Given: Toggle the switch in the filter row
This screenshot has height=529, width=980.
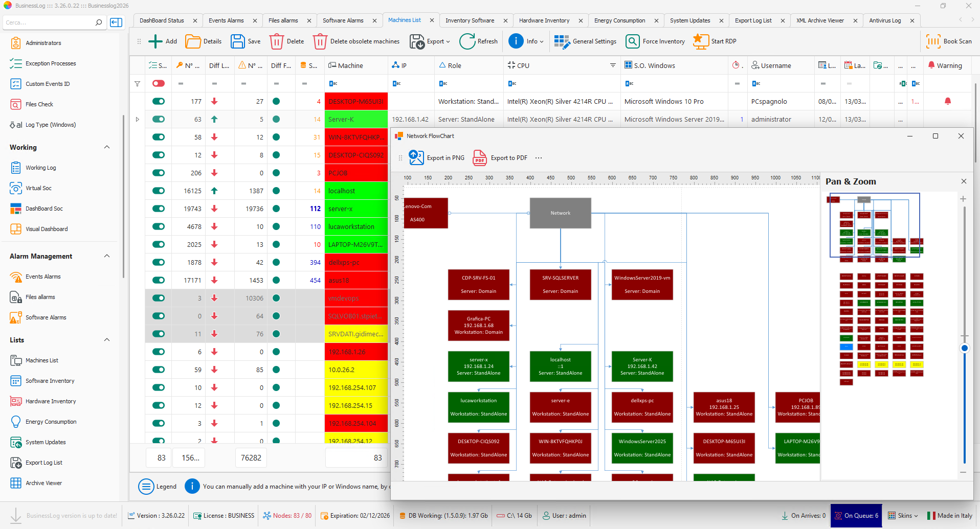Looking at the screenshot, I should click(x=159, y=83).
